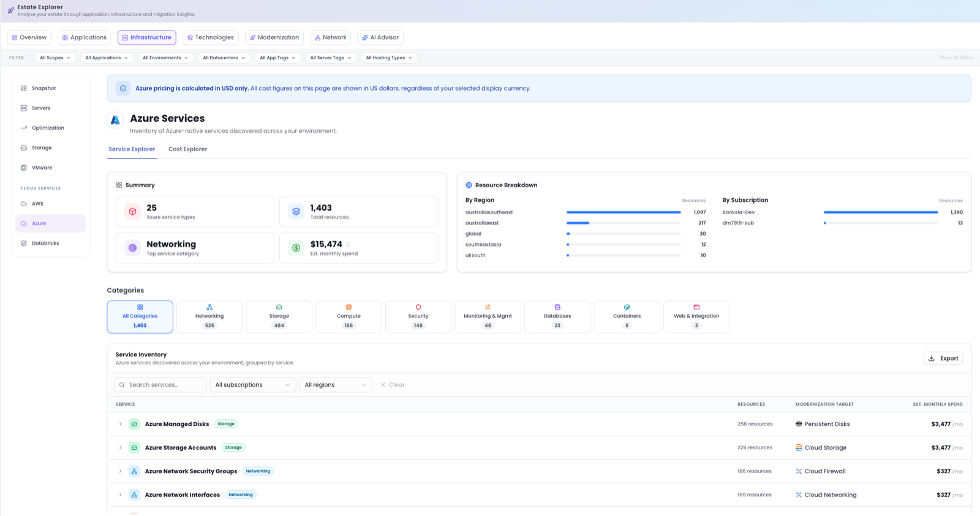Switch to the Cost Explorer tab
Viewport: 980px width, 516px height.
click(187, 149)
